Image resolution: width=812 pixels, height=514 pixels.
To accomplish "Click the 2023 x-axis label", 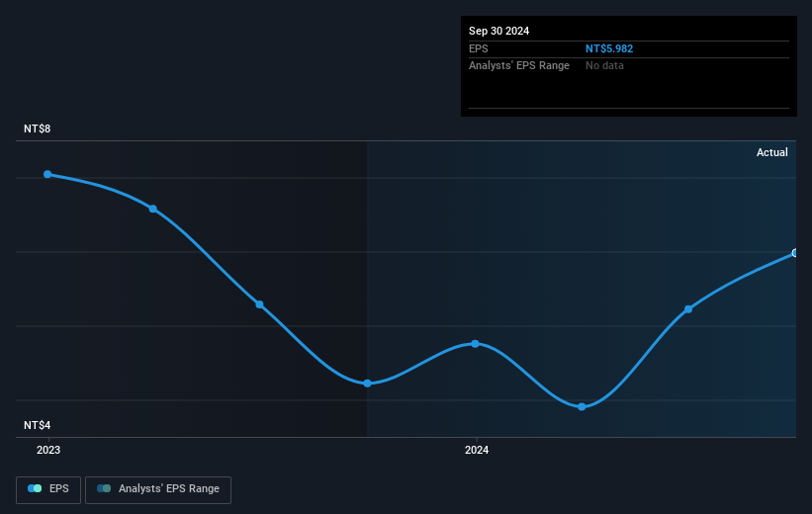I will coord(48,450).
